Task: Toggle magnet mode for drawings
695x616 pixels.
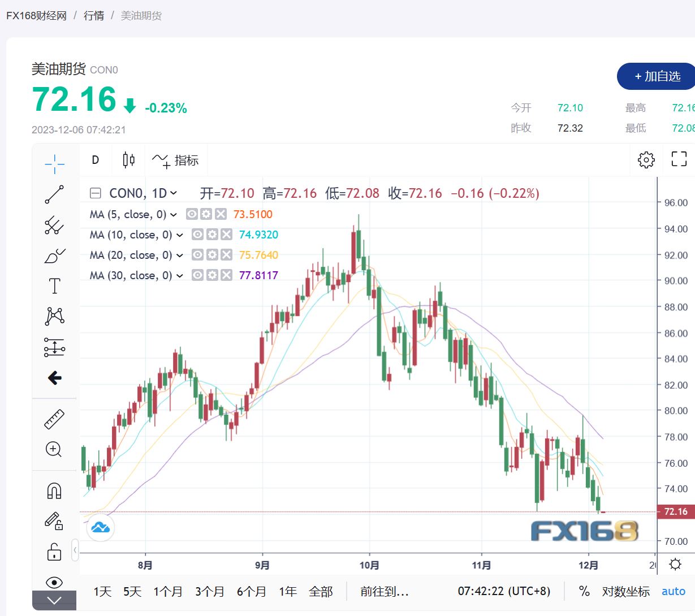Action: tap(54, 491)
